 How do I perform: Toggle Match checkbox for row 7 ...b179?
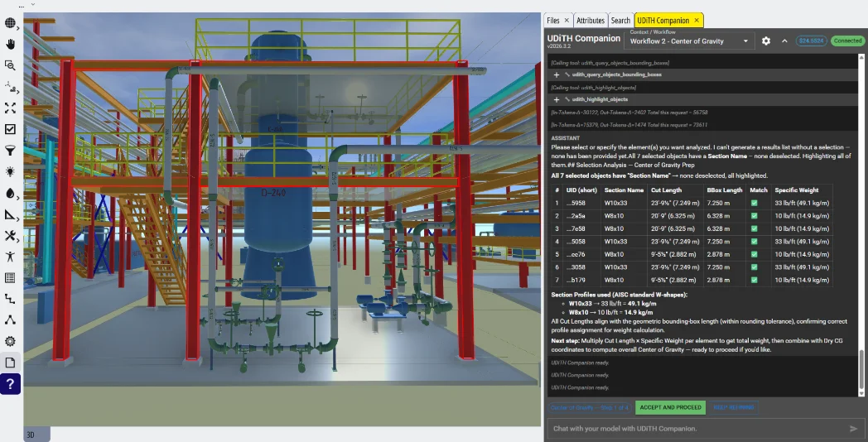pos(754,280)
